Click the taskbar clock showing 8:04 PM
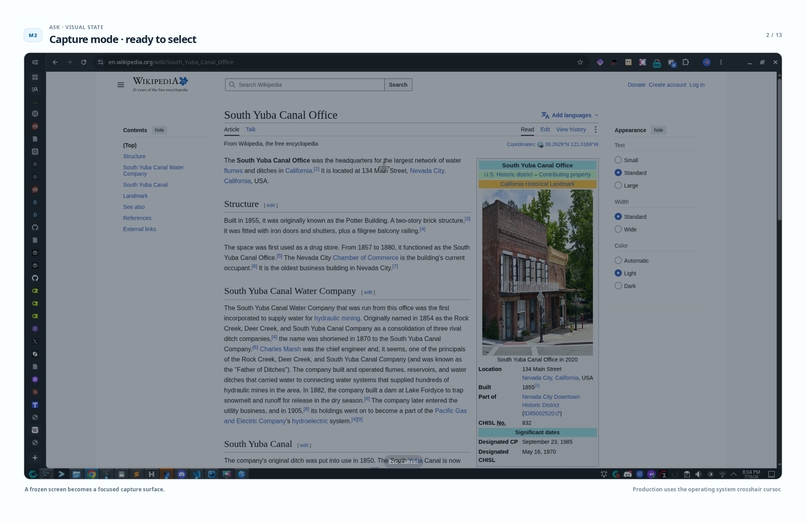The width and height of the screenshot is (806, 522). coord(751,474)
